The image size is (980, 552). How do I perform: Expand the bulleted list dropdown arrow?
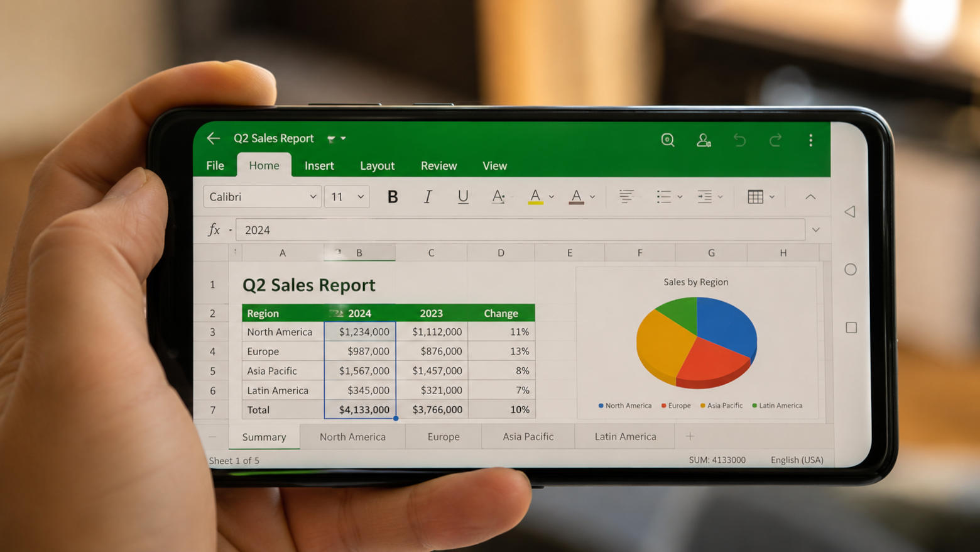coord(680,197)
